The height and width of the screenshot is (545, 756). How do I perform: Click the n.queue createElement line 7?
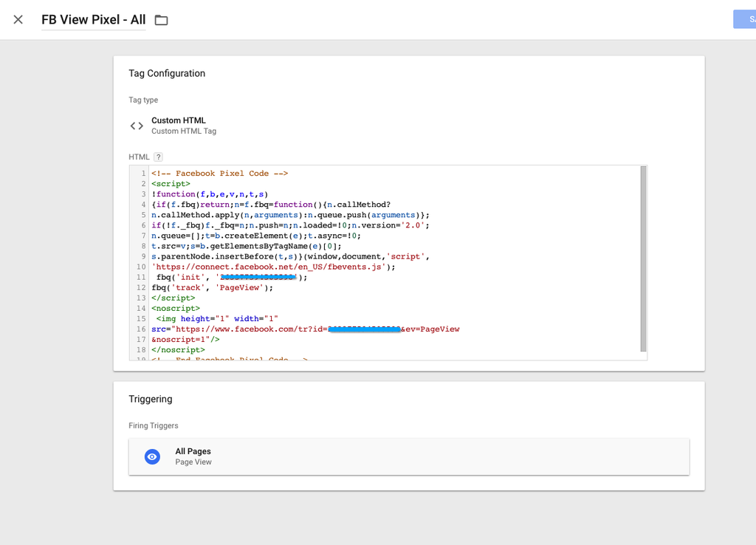(x=256, y=236)
